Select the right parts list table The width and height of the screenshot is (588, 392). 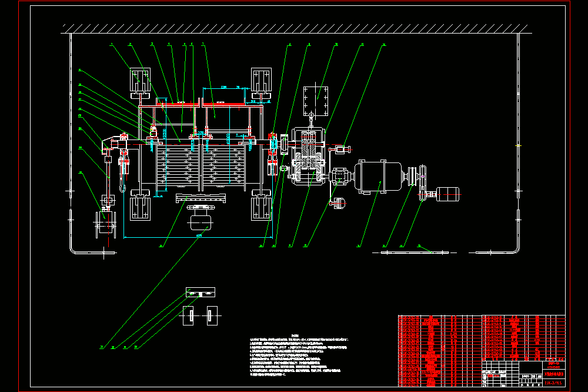523,338
